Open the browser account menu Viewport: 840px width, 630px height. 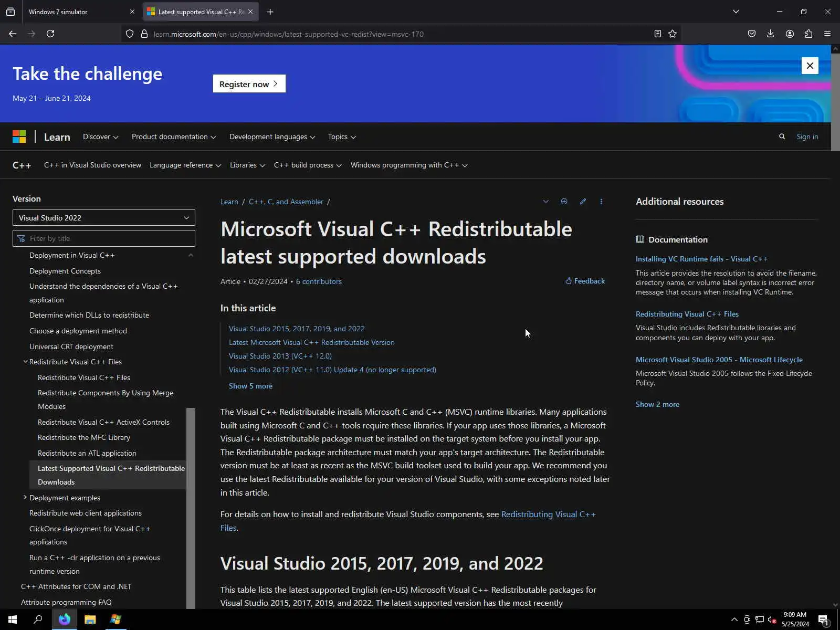[x=790, y=34]
